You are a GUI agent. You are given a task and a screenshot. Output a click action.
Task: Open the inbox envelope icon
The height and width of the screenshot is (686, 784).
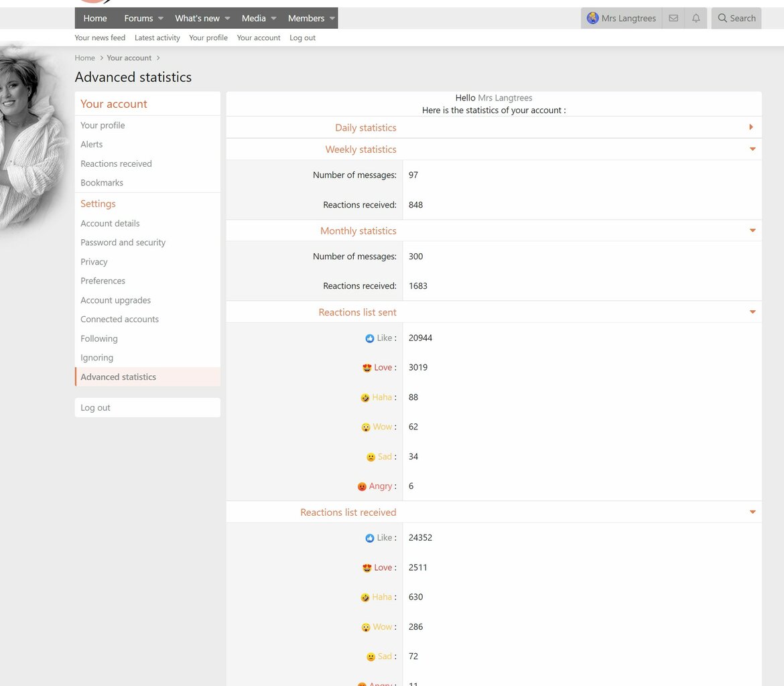tap(673, 18)
